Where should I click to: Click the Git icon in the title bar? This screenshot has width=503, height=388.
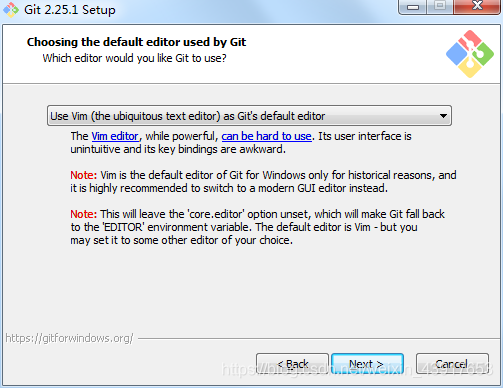11,10
